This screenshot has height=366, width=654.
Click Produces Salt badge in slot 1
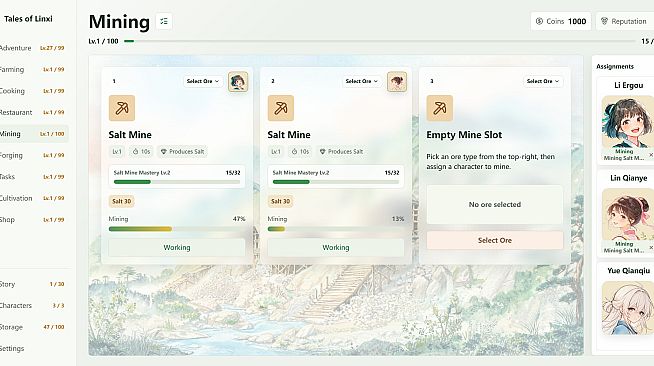[183, 152]
